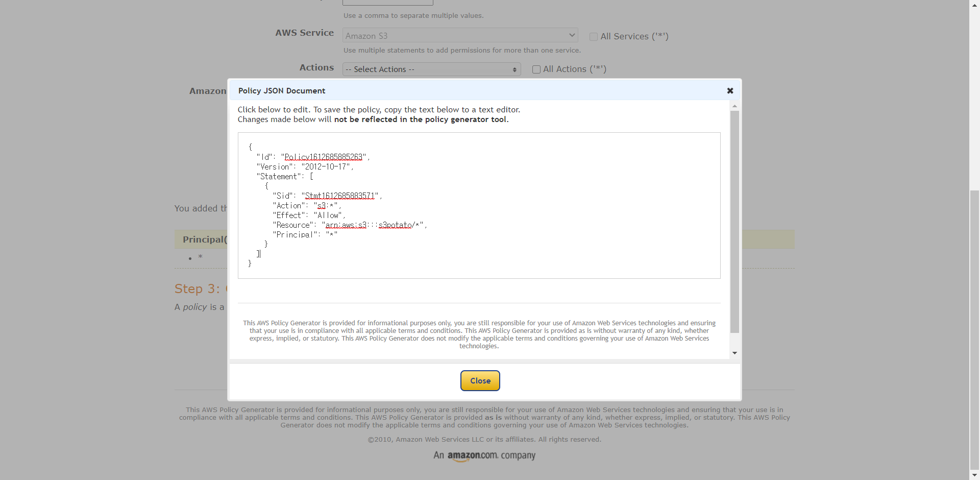Click the dialog scrollbar down arrow
This screenshot has width=980, height=480.
[734, 353]
